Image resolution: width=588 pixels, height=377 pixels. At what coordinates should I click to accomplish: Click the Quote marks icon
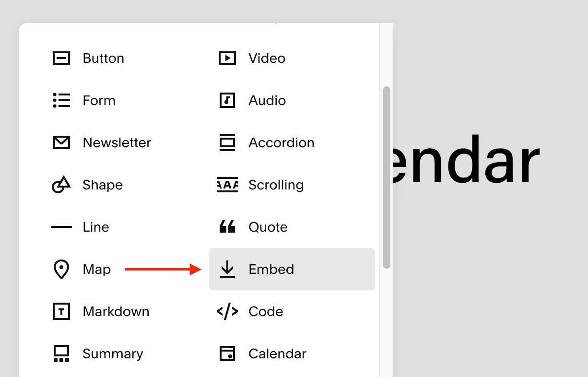click(227, 227)
